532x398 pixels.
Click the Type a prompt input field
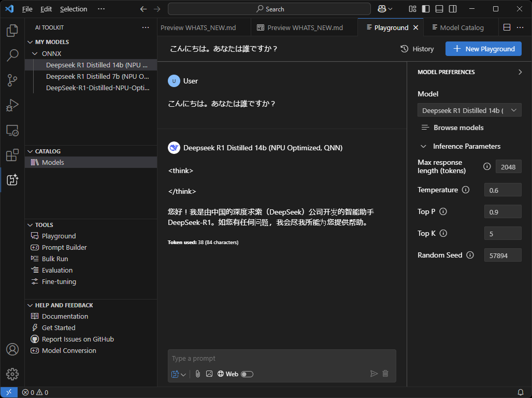click(x=281, y=359)
